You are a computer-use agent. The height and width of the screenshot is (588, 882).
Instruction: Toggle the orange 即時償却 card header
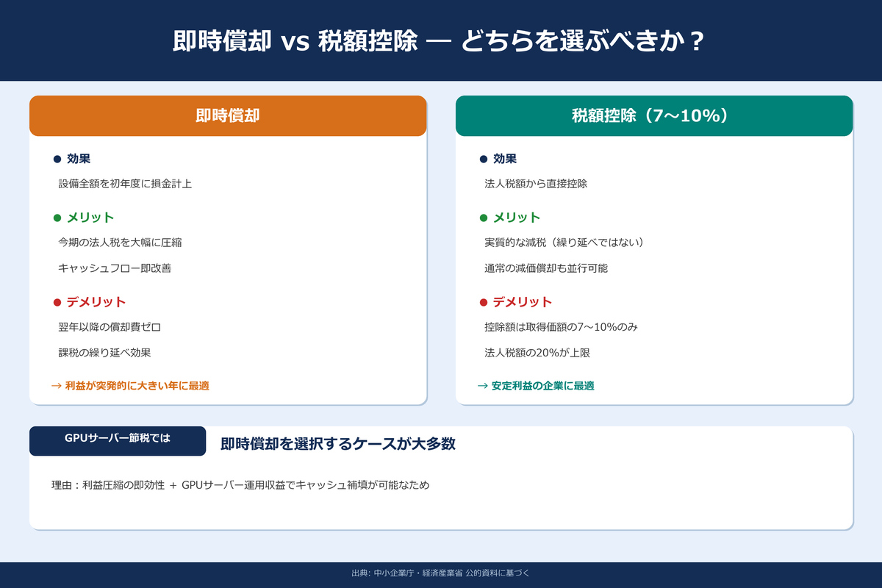227,115
